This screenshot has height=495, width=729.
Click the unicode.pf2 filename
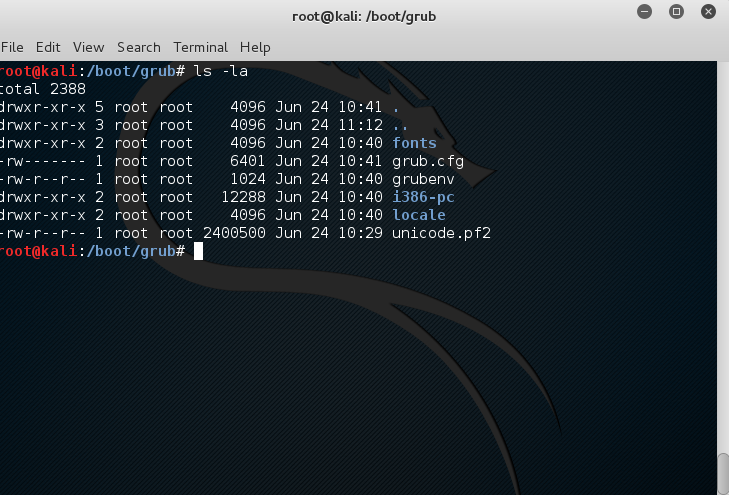pyautogui.click(x=441, y=233)
